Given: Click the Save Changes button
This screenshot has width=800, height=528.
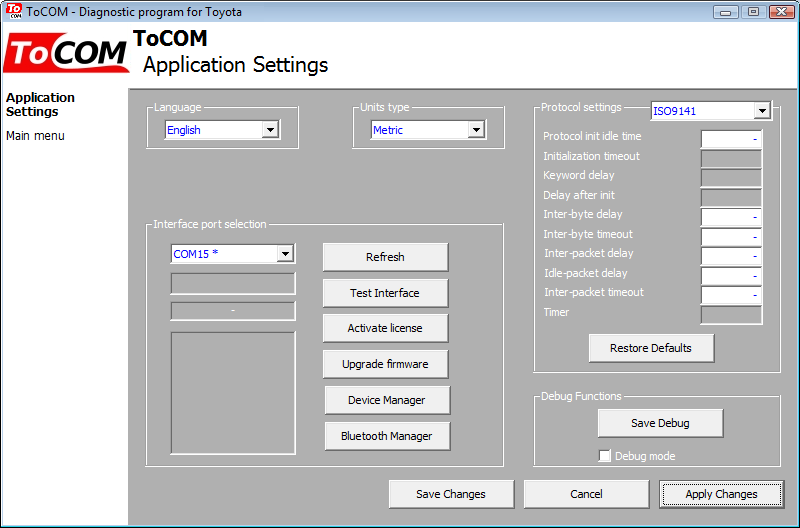Looking at the screenshot, I should pyautogui.click(x=451, y=494).
